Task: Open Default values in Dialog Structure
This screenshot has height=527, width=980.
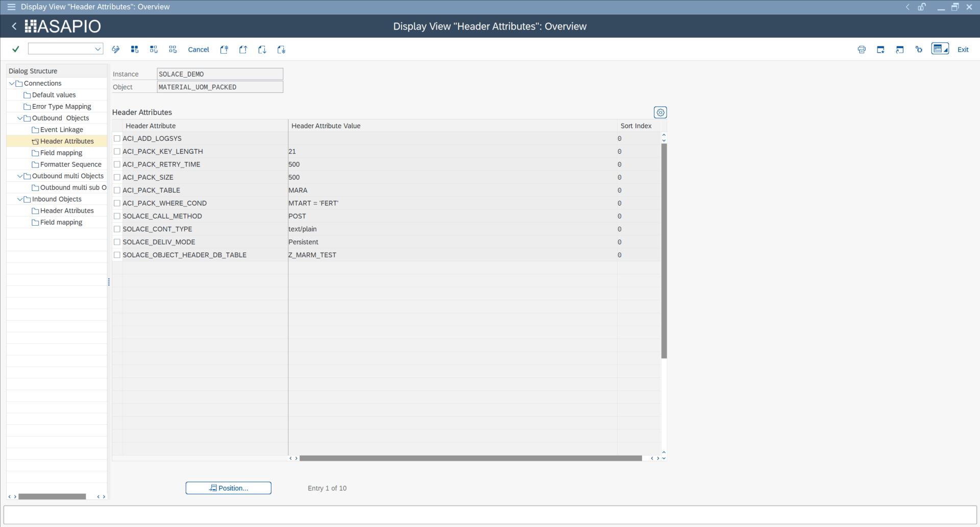Action: [54, 95]
